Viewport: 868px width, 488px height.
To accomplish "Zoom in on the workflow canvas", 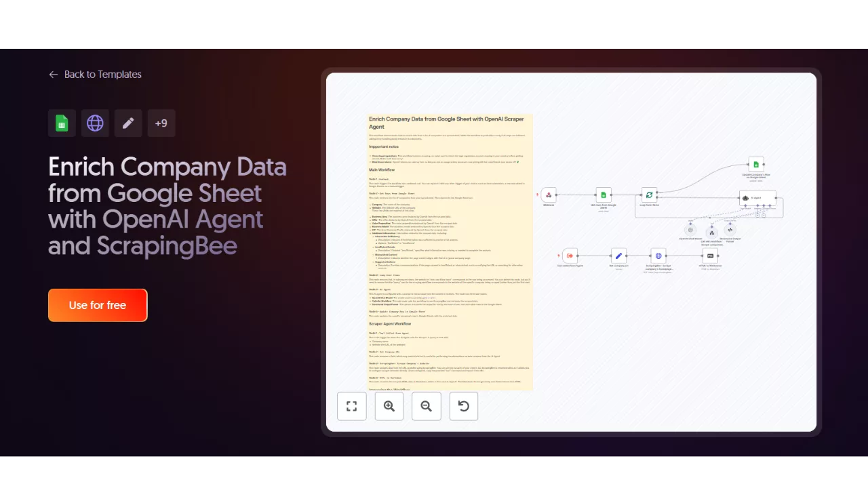I will (389, 406).
